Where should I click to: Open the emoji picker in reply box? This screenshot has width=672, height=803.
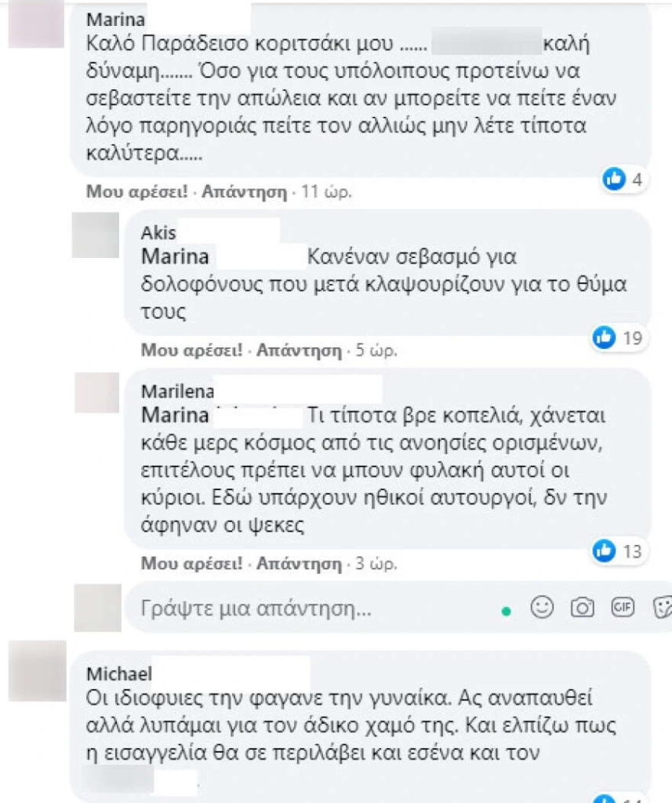pos(541,608)
